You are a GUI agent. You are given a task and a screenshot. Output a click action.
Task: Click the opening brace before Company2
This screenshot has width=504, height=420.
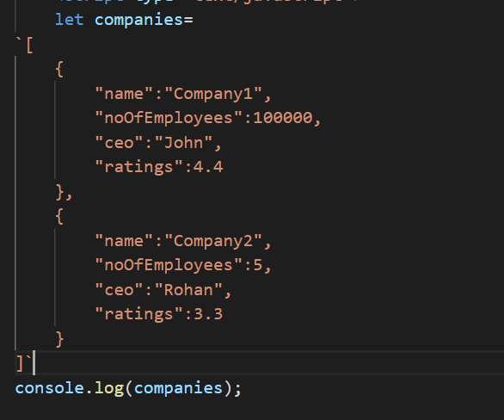tap(59, 216)
